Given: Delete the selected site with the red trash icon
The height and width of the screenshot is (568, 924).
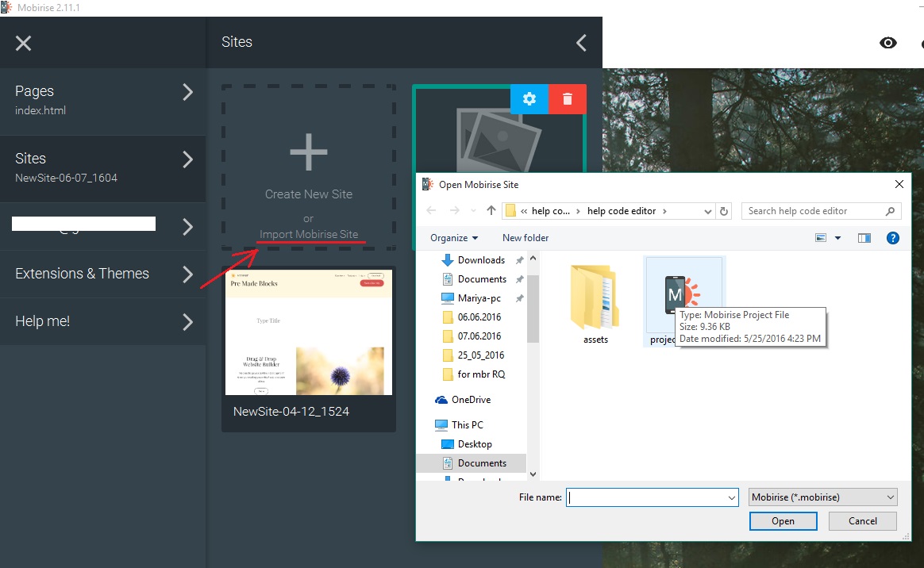Looking at the screenshot, I should [568, 98].
